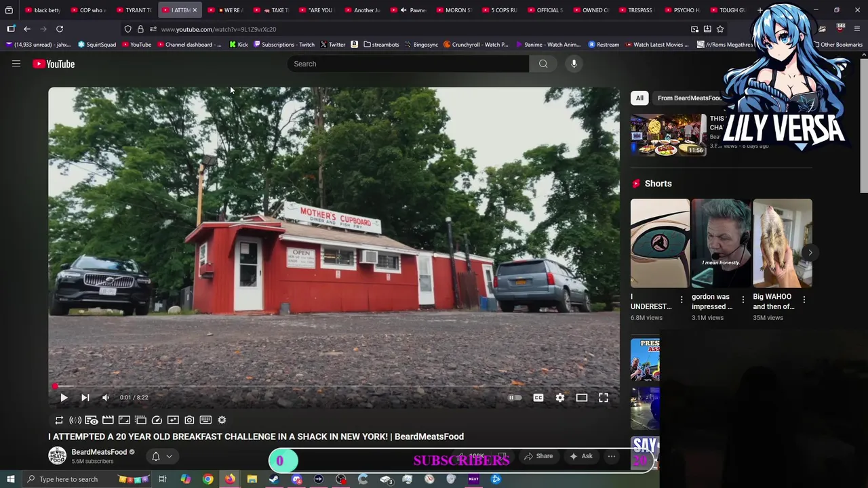This screenshot has height=488, width=868.
Task: Click the speed gauge icon below the video
Action: pyautogui.click(x=157, y=420)
